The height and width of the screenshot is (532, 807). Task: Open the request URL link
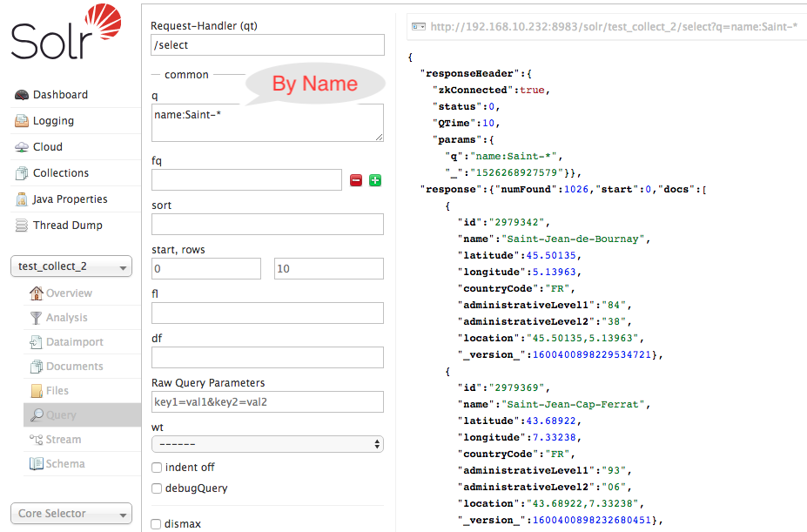614,27
